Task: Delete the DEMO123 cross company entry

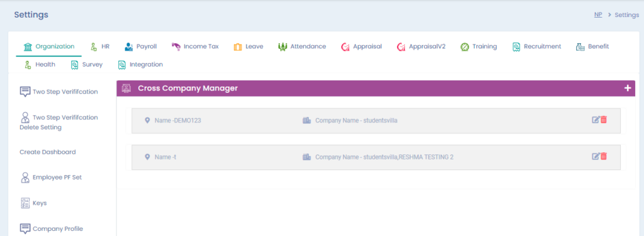Action: (x=604, y=120)
